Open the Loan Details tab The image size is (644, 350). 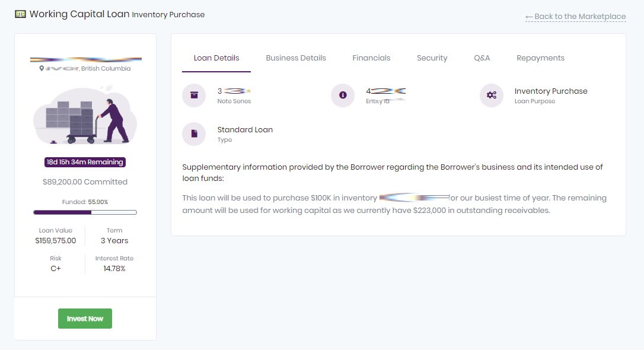click(216, 58)
